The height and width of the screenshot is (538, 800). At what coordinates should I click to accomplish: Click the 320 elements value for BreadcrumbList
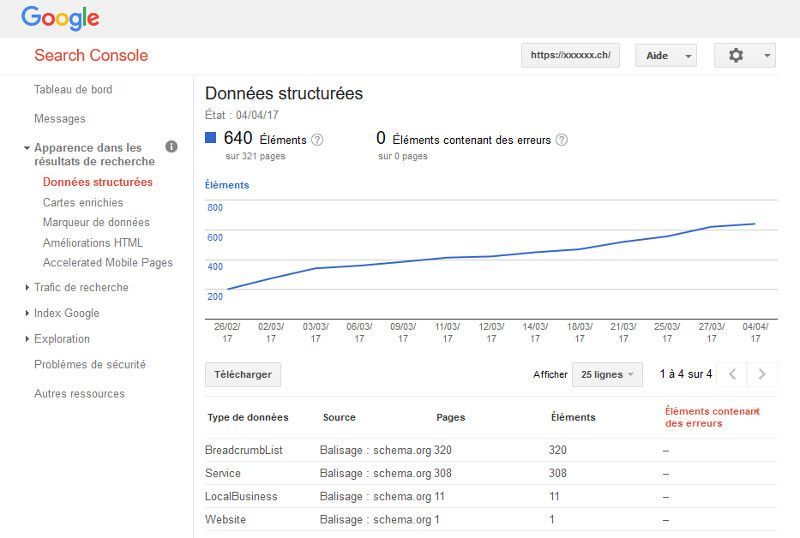[558, 450]
